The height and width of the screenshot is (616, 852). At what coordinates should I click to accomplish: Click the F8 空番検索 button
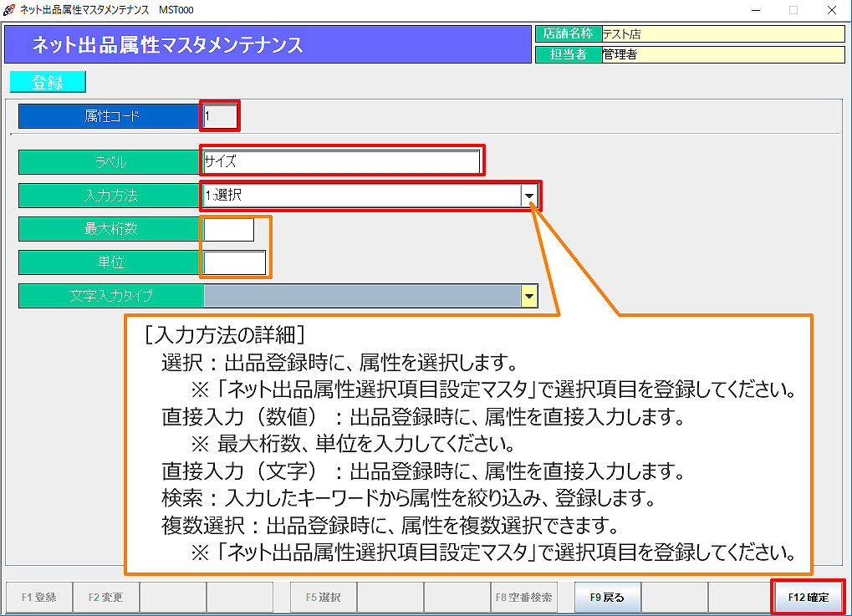click(x=523, y=597)
